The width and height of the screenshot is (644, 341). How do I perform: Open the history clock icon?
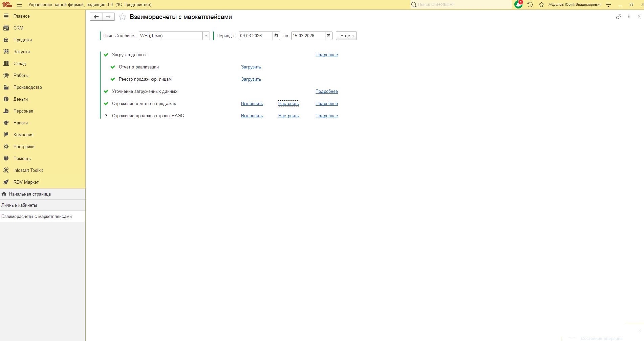(x=530, y=5)
